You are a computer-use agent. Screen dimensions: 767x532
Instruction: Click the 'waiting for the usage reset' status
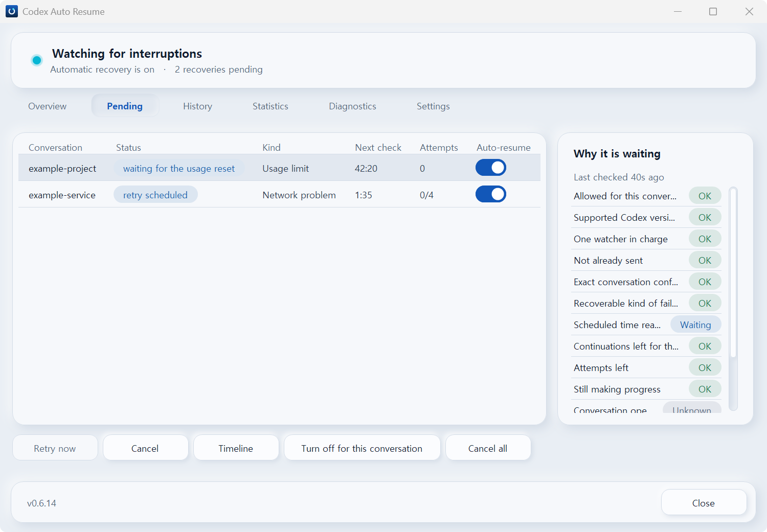[179, 168]
